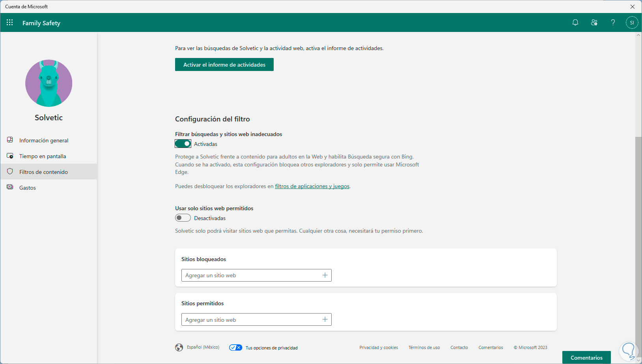Enable Usar solo sitios web permitidos toggle
Image resolution: width=642 pixels, height=364 pixels.
183,218
